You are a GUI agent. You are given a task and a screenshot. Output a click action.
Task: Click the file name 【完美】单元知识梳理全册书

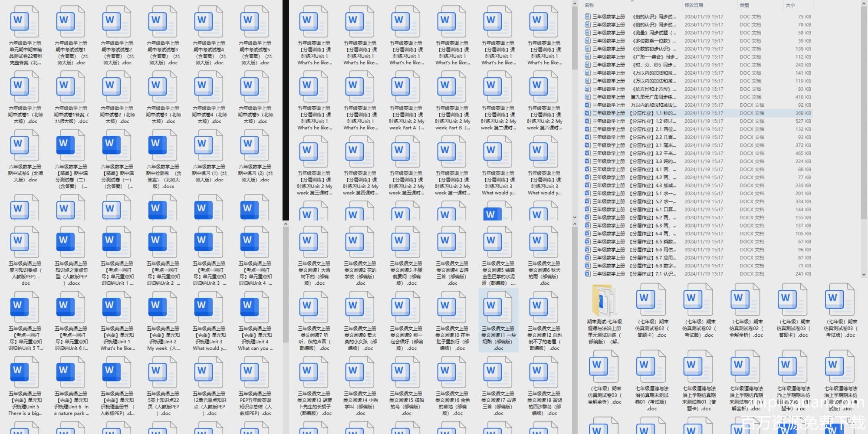(x=117, y=403)
